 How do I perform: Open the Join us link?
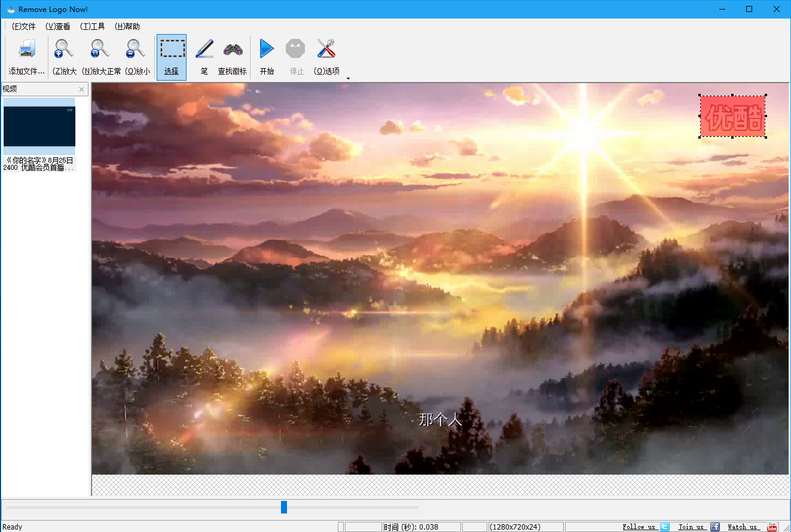pos(691,527)
